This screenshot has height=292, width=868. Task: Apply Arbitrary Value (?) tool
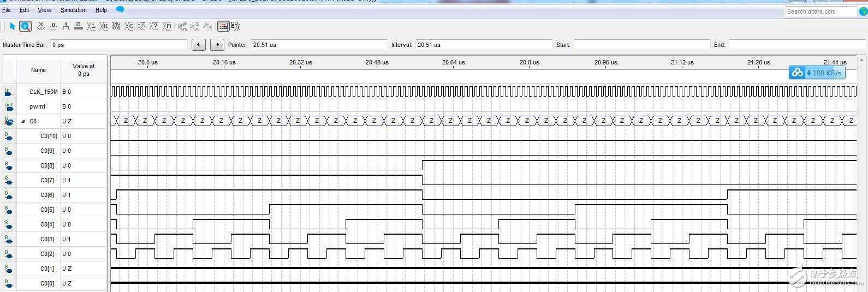click(154, 26)
